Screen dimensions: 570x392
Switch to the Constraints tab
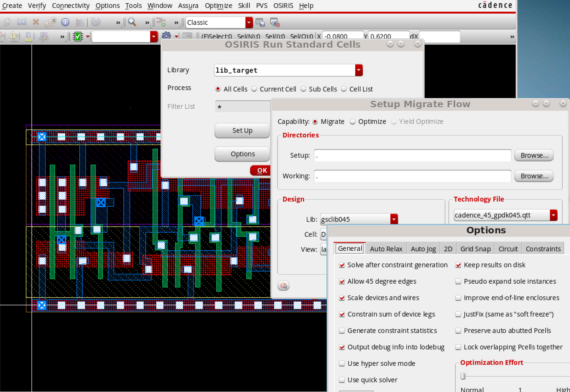(543, 249)
